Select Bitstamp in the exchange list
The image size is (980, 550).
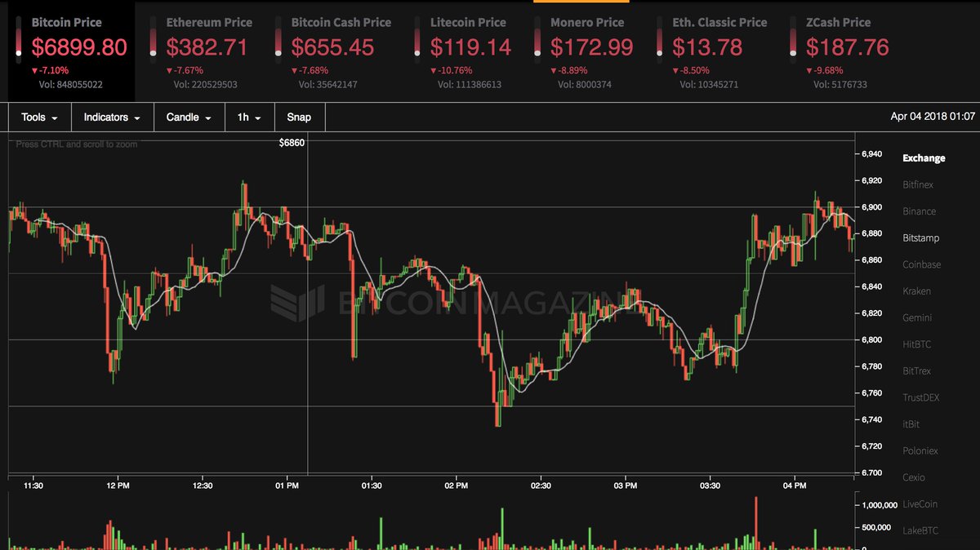[x=920, y=238]
